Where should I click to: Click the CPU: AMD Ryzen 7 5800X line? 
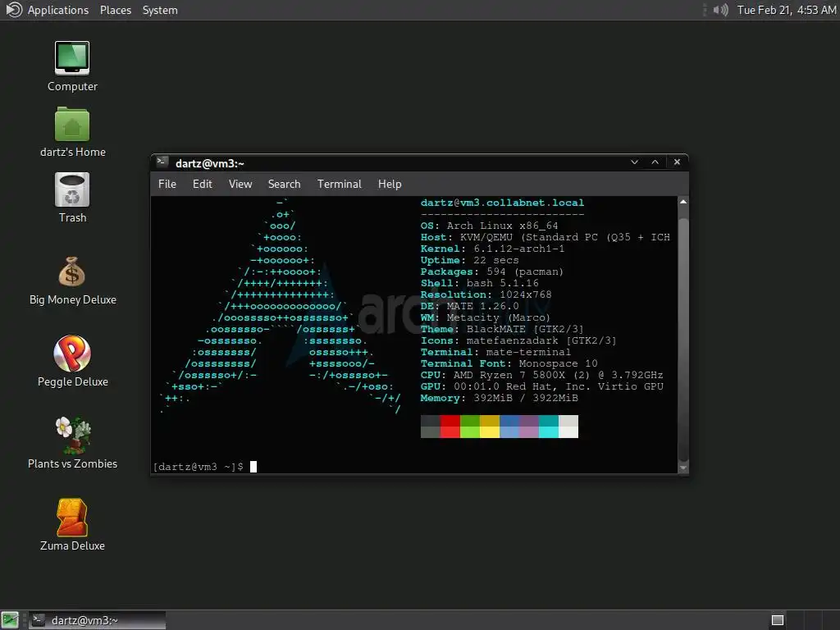[x=541, y=375]
